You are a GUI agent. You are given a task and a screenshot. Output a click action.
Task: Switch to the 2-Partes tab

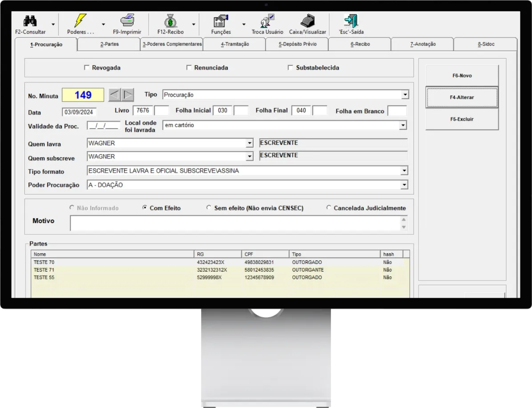109,44
